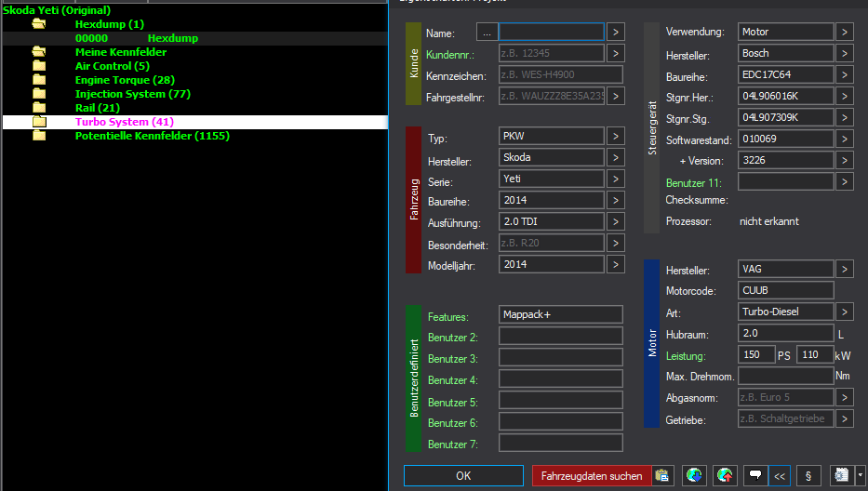Click the green Features label
Screen dimensions: 868x491
[447, 317]
